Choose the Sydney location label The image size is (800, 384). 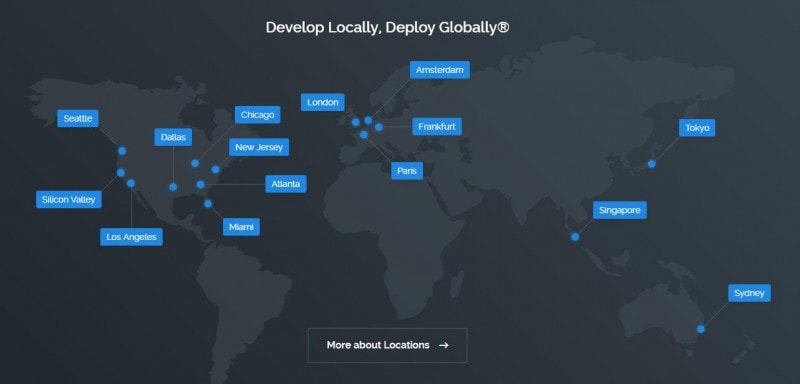point(749,293)
